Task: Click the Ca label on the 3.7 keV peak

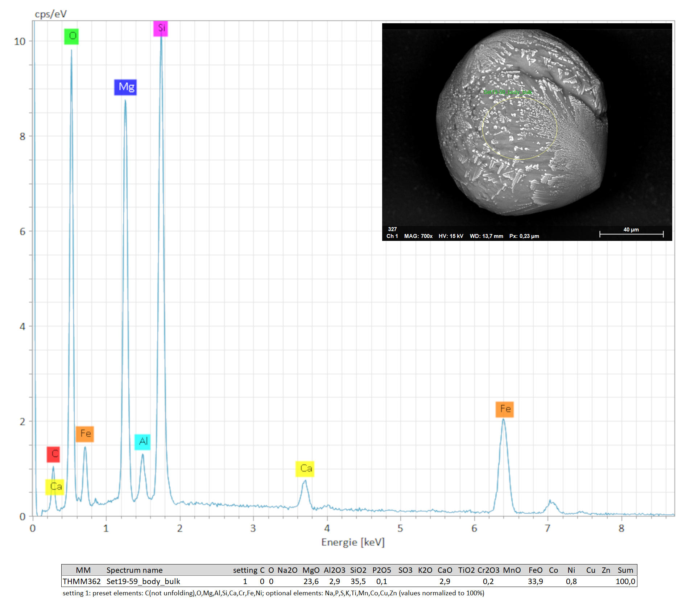Action: tap(305, 469)
